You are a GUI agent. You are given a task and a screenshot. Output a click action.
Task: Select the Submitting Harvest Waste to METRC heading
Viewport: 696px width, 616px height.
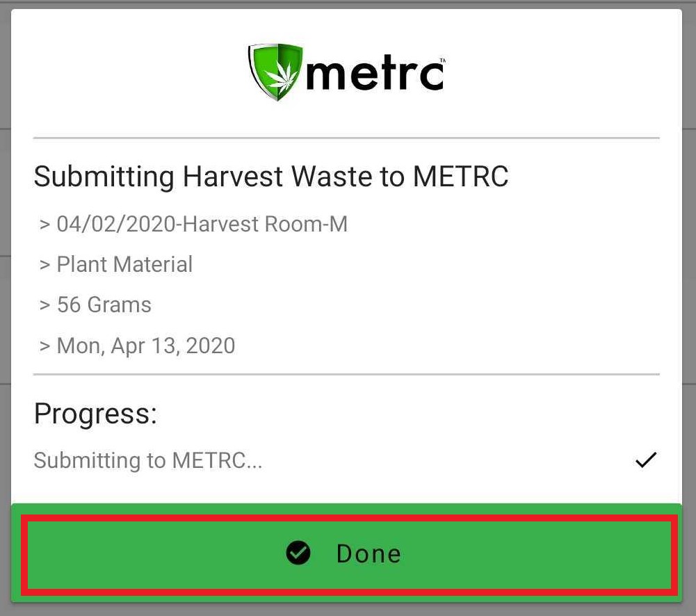(x=271, y=177)
